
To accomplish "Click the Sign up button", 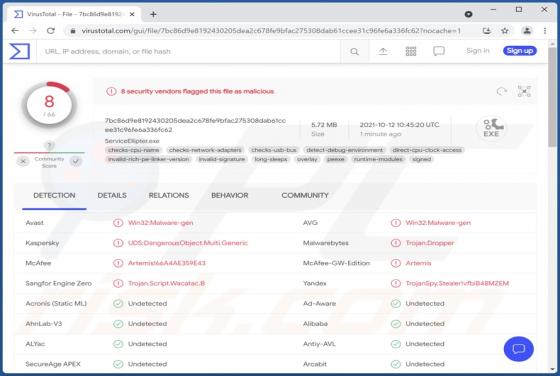I will pyautogui.click(x=520, y=51).
